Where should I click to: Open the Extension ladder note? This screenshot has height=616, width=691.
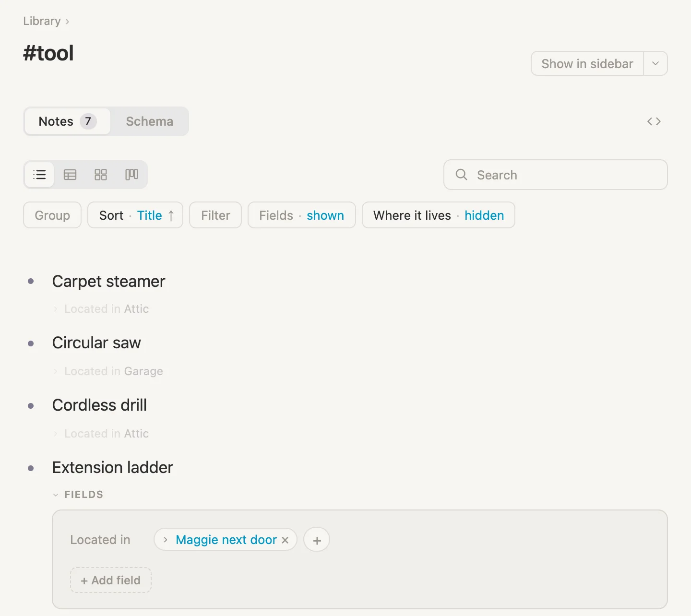[x=112, y=467]
